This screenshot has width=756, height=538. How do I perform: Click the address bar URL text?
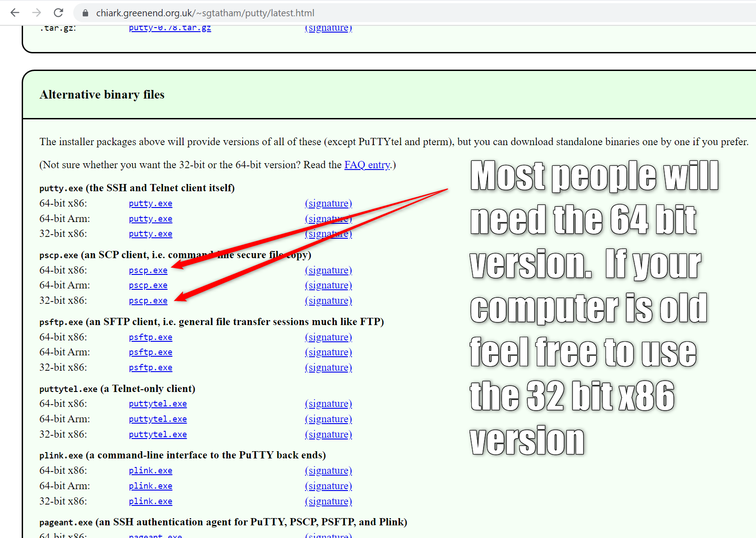[205, 13]
